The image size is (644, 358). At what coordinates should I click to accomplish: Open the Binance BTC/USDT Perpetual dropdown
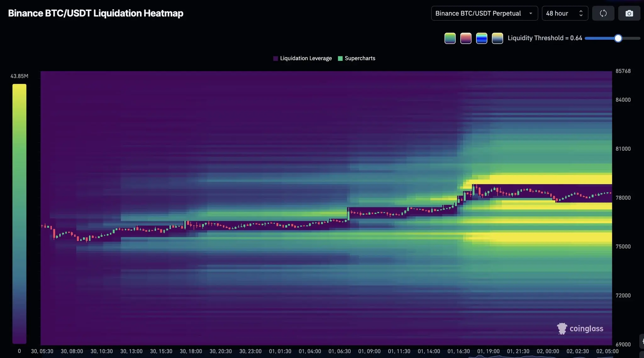coord(485,14)
